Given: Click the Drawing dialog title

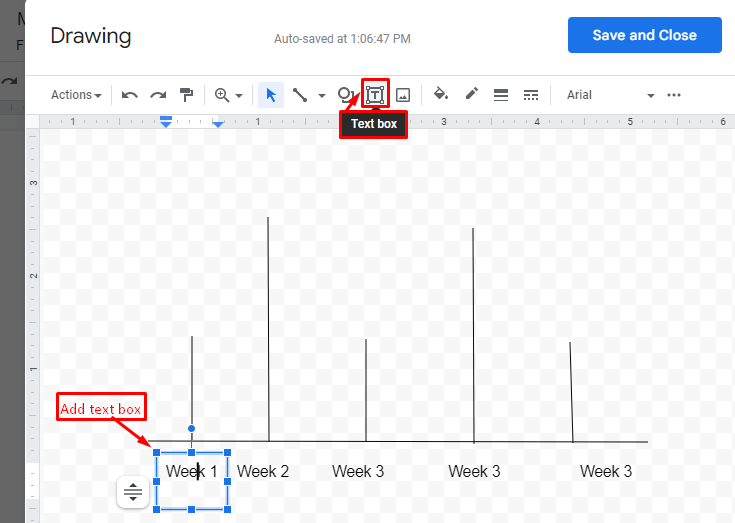Looking at the screenshot, I should point(90,36).
